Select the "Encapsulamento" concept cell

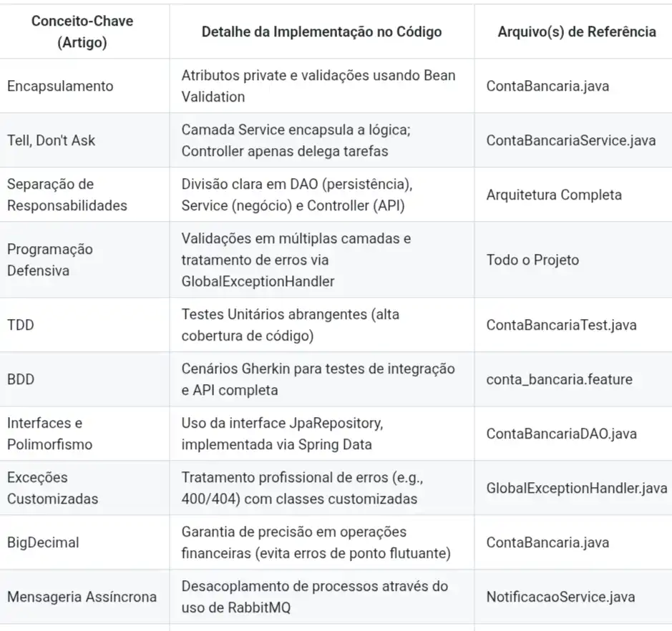[x=60, y=86]
